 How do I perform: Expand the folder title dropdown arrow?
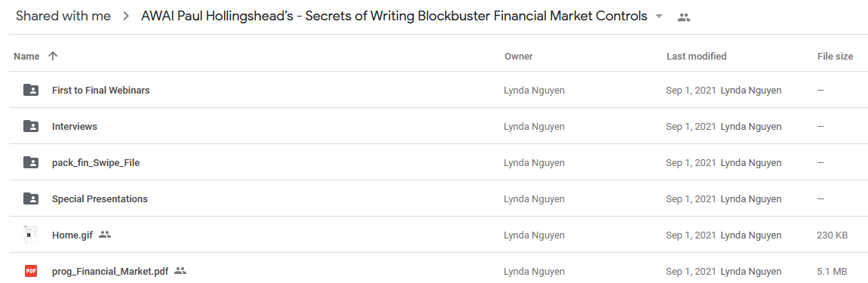(x=659, y=17)
